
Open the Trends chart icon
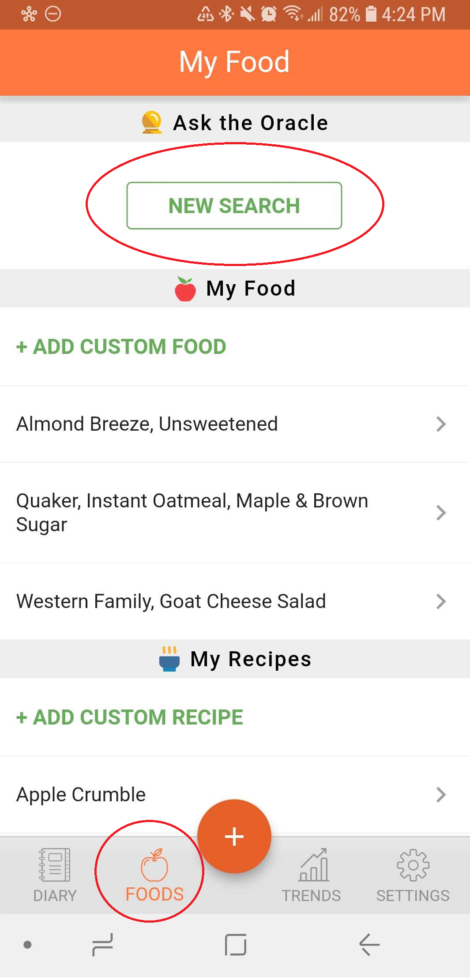313,865
